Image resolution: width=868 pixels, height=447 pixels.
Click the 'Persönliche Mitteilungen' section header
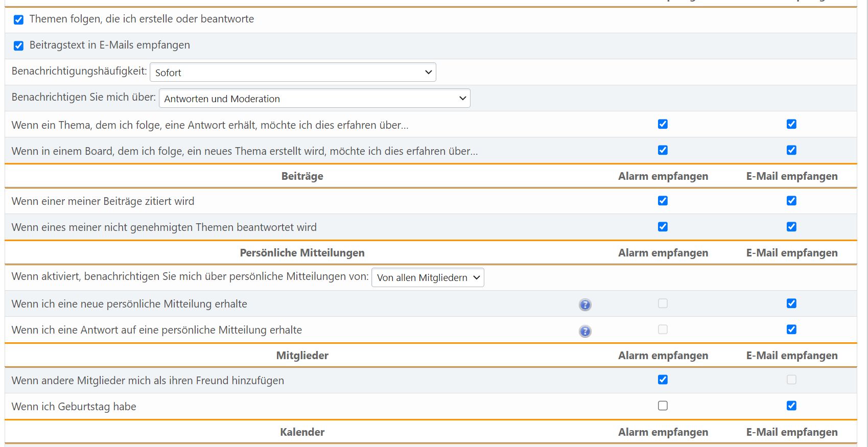click(302, 253)
